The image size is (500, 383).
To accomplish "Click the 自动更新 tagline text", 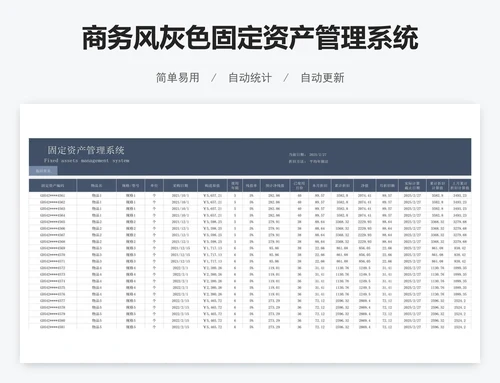I will coord(322,78).
